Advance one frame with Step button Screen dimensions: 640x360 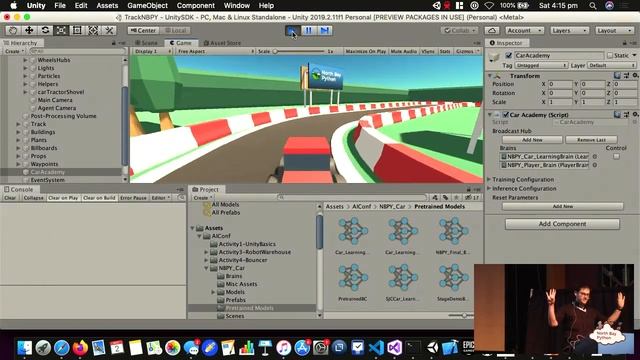coord(324,31)
